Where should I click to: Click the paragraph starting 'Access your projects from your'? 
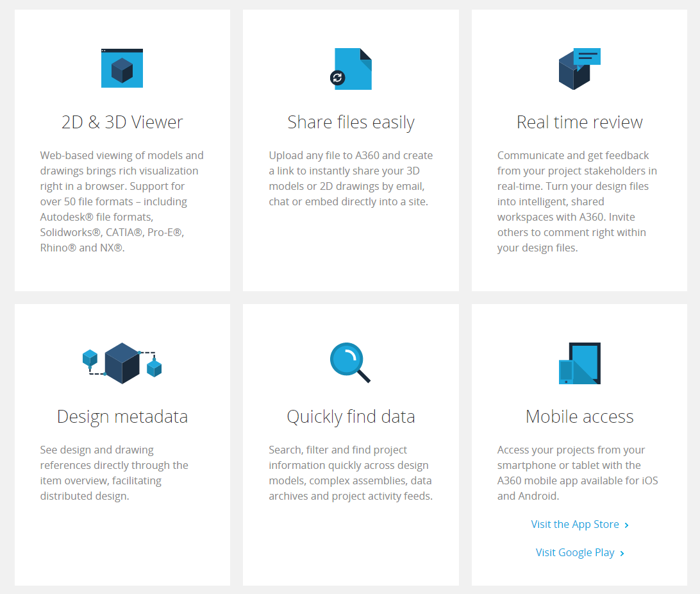[x=578, y=473]
